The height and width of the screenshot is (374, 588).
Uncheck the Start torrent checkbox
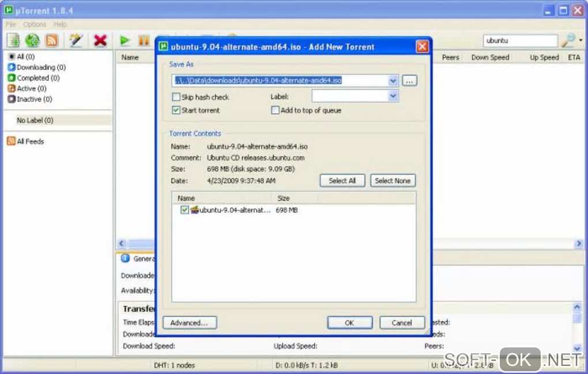[x=176, y=110]
